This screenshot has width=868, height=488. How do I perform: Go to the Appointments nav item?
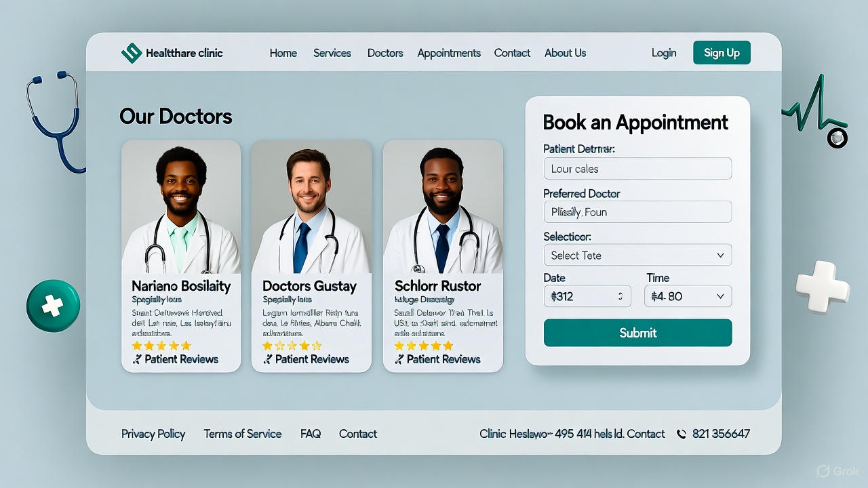point(449,53)
